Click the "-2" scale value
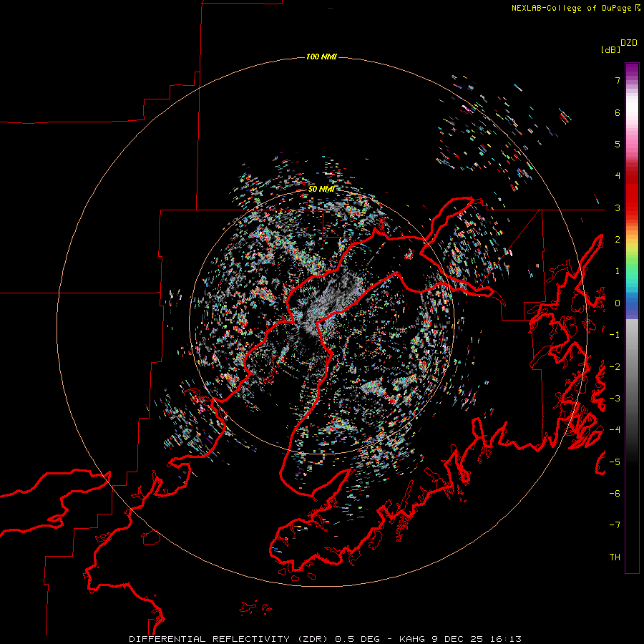 [615, 366]
